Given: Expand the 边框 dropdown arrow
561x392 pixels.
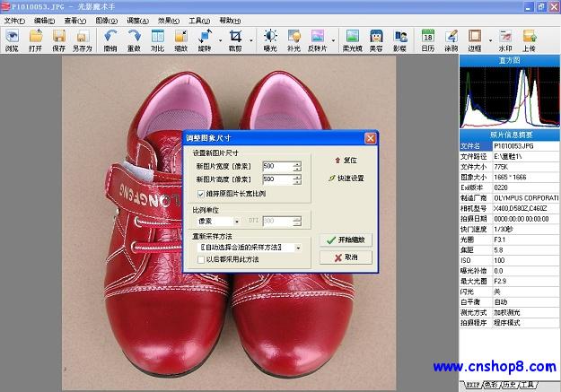Looking at the screenshot, I should (490, 40).
